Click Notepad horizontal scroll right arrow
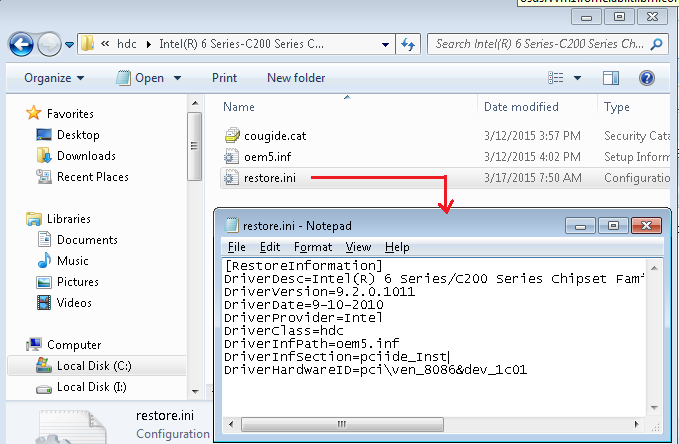This screenshot has height=444, width=679. pos(636,424)
